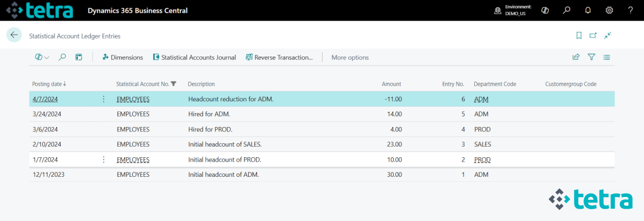Select the -11.00 amount cell
The width and height of the screenshot is (644, 221).
(x=394, y=99)
